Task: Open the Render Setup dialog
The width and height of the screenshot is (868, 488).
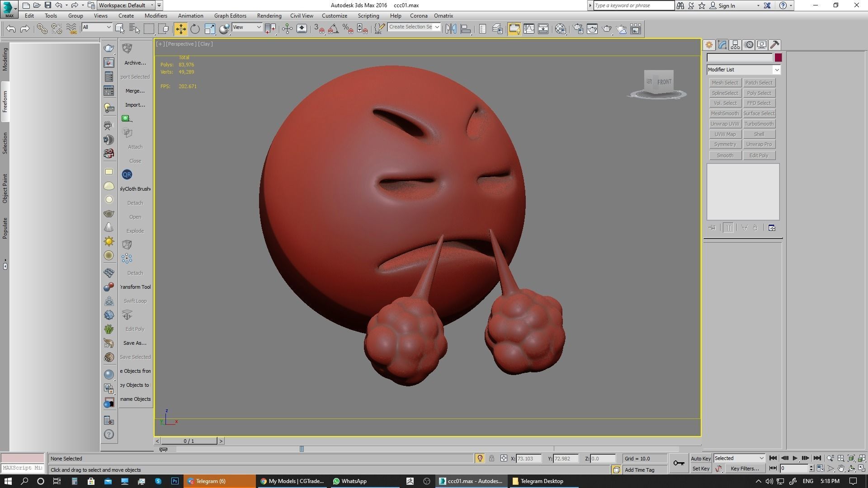Action: (x=578, y=29)
